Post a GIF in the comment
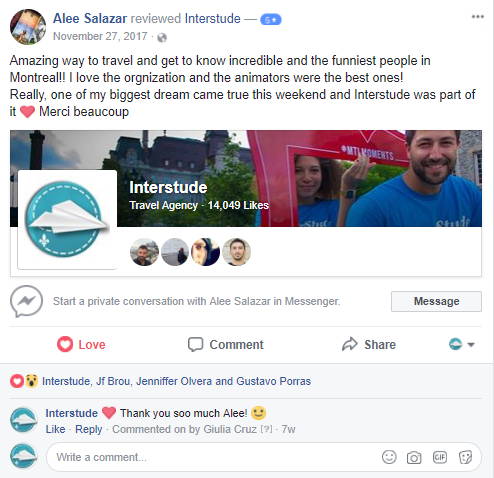The width and height of the screenshot is (494, 478). pos(439,457)
